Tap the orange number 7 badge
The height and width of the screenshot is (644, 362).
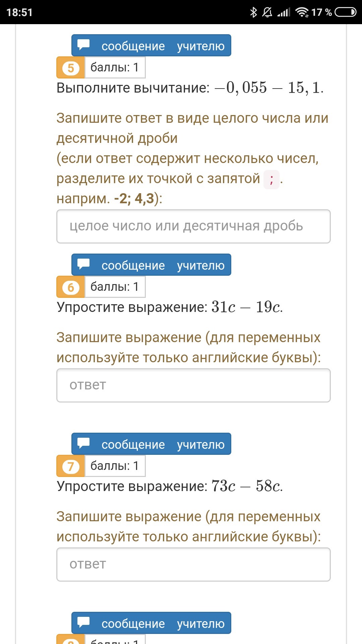click(71, 466)
